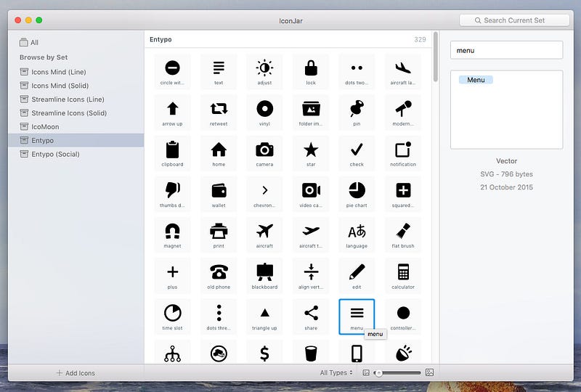Image resolution: width=581 pixels, height=392 pixels.
Task: Click the Menu tag in details panel
Action: tap(476, 80)
